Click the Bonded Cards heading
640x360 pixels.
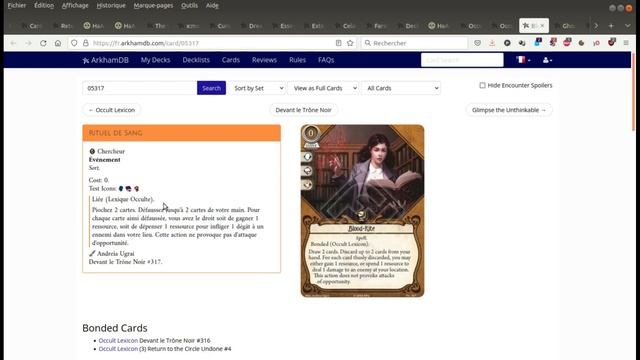pos(115,328)
